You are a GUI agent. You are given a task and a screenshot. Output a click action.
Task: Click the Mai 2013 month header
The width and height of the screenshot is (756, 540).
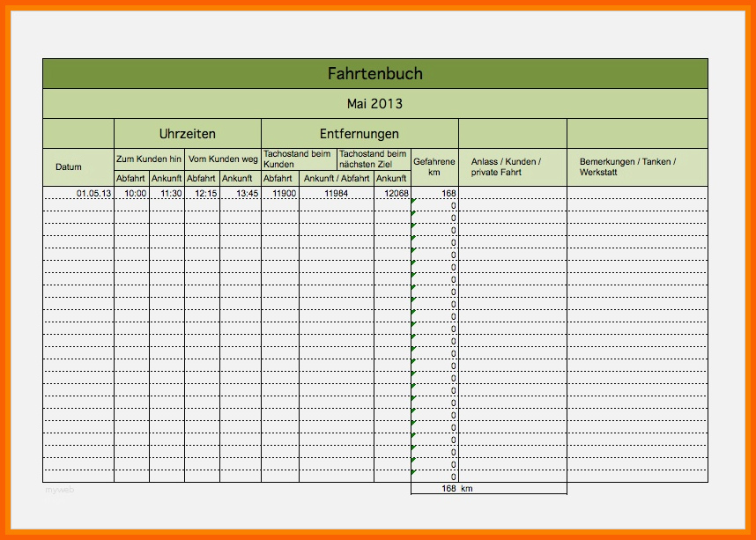pos(375,104)
